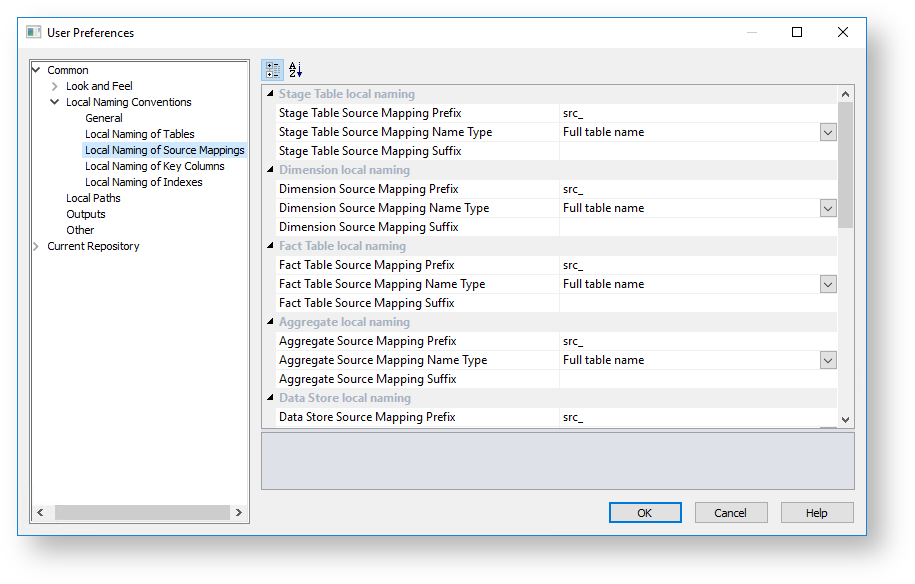The image size is (915, 584).
Task: Open Dimension Source Mapping Name Type dropdown
Action: 827,208
